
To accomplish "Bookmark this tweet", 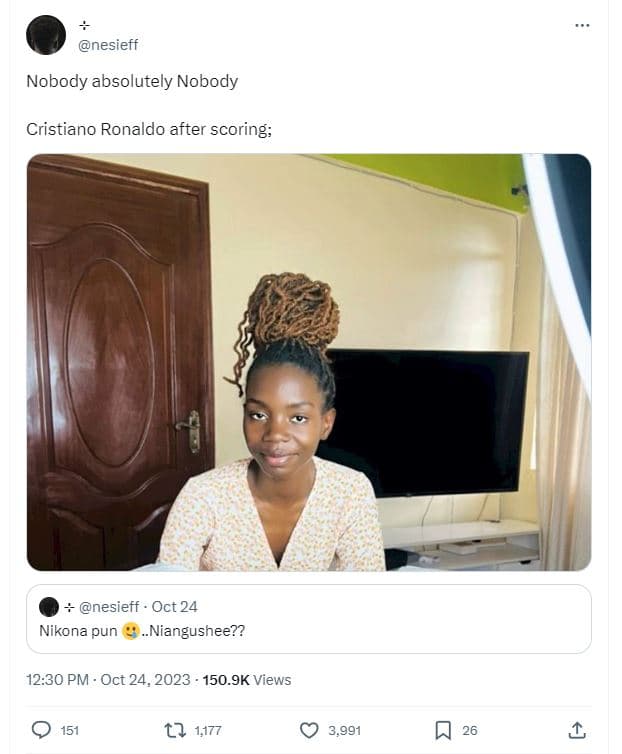I will click(x=443, y=730).
